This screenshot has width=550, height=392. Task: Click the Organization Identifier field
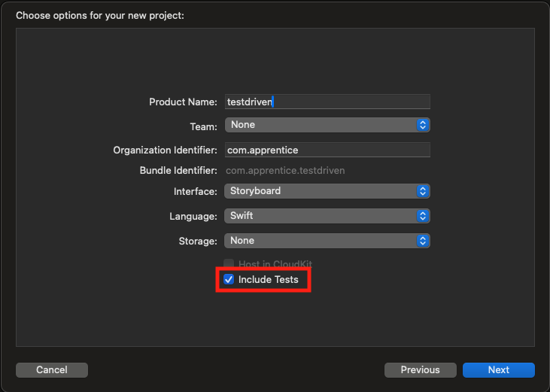[x=327, y=150]
